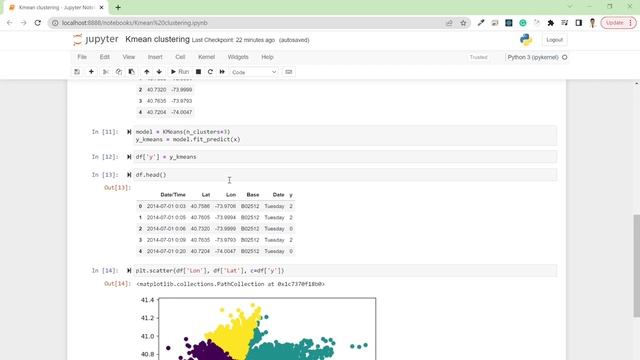Cut selected cells with scissors icon
Image resolution: width=640 pixels, height=360 pixels.
point(106,72)
